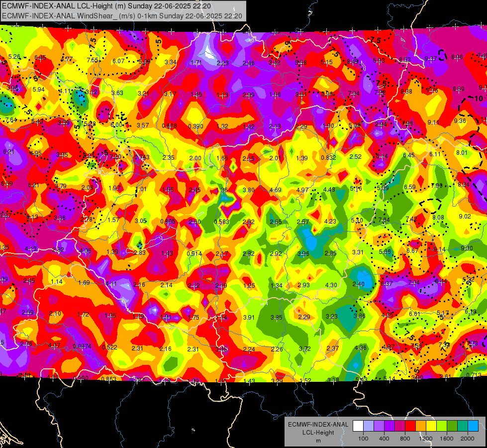Click the white legend swatch below 100

coord(358,426)
